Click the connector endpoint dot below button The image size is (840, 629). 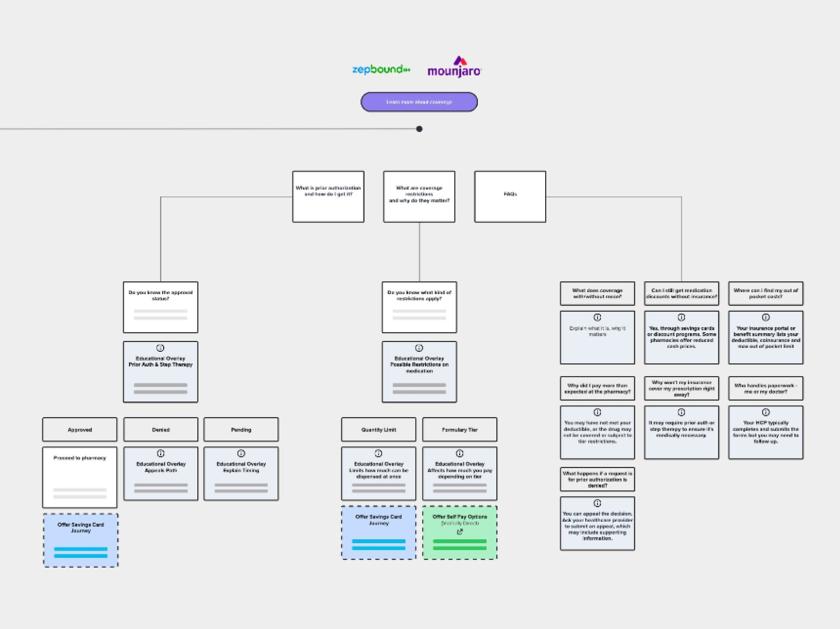[x=419, y=129]
